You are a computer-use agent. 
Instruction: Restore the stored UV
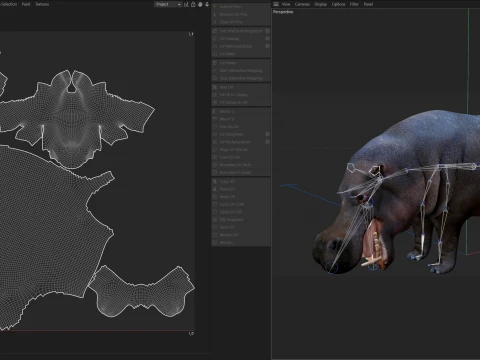tap(241, 235)
